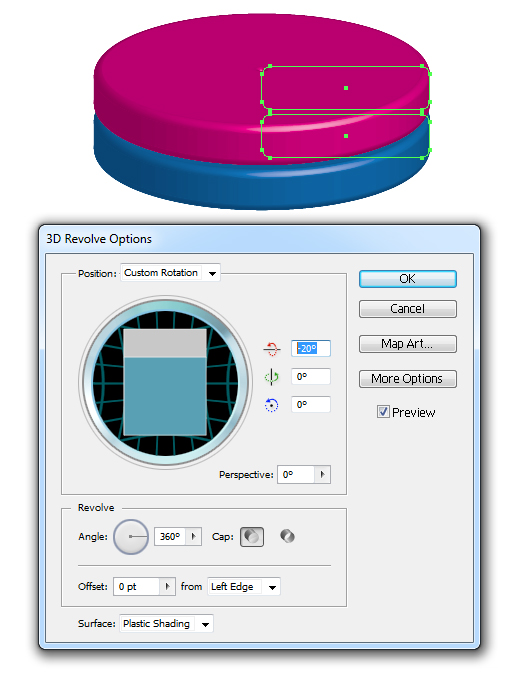Uncheck the Preview checkbox

(383, 412)
